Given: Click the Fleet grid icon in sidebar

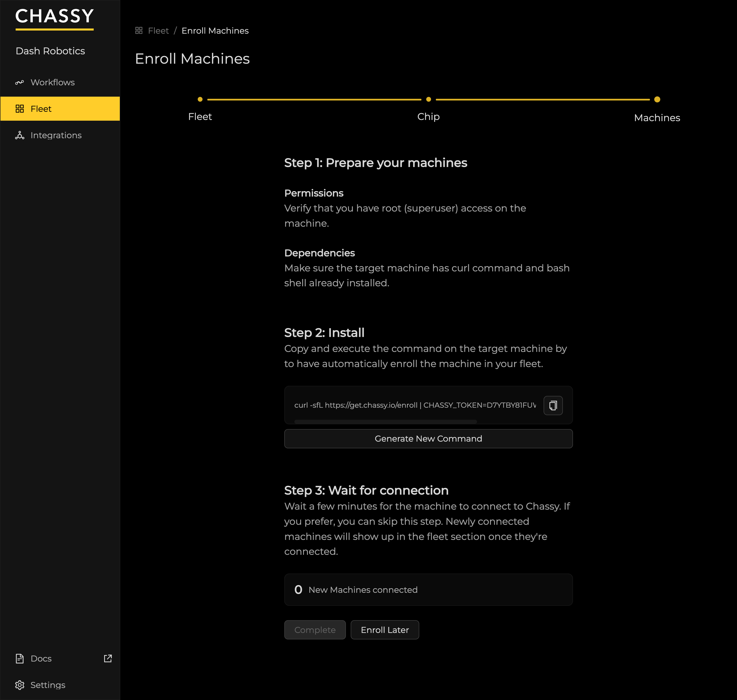Looking at the screenshot, I should coord(20,109).
